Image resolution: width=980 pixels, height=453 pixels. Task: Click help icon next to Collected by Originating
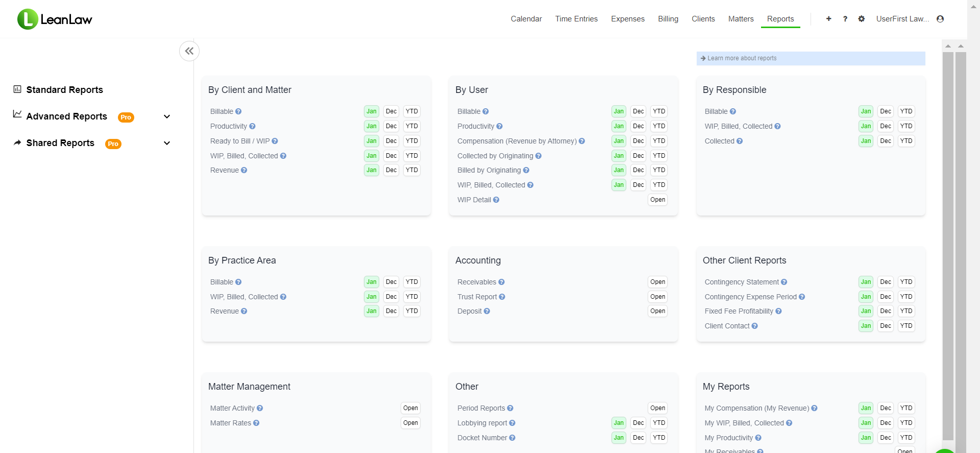pyautogui.click(x=538, y=156)
